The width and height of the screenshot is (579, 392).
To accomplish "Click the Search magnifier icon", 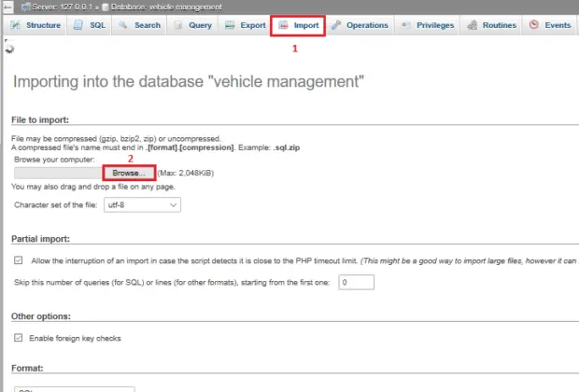I will coord(123,25).
